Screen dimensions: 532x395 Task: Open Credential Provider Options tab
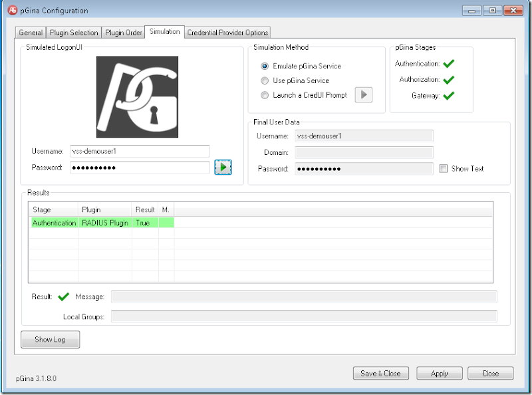(x=227, y=33)
